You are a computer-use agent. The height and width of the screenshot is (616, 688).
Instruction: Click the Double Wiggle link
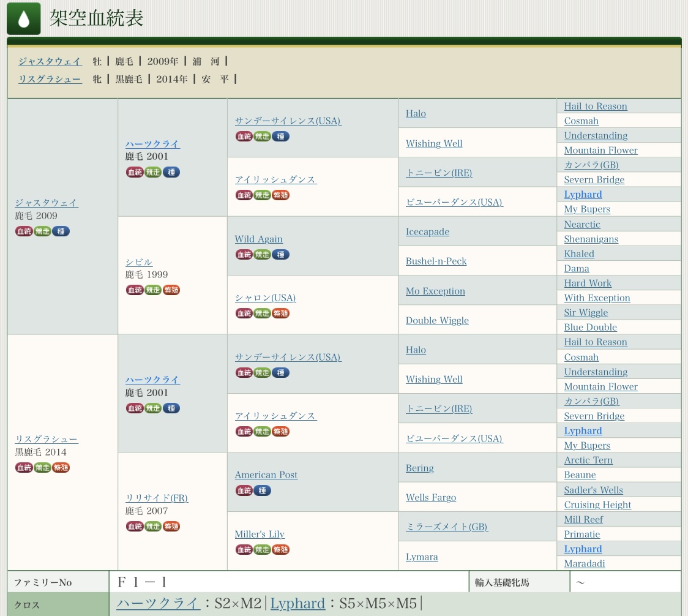click(x=437, y=320)
